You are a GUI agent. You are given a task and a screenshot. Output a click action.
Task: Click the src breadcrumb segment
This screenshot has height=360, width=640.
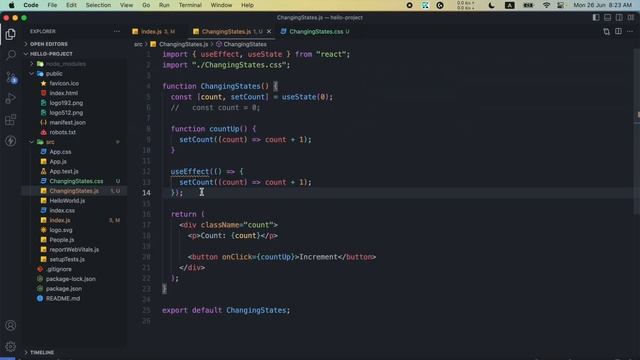point(138,44)
